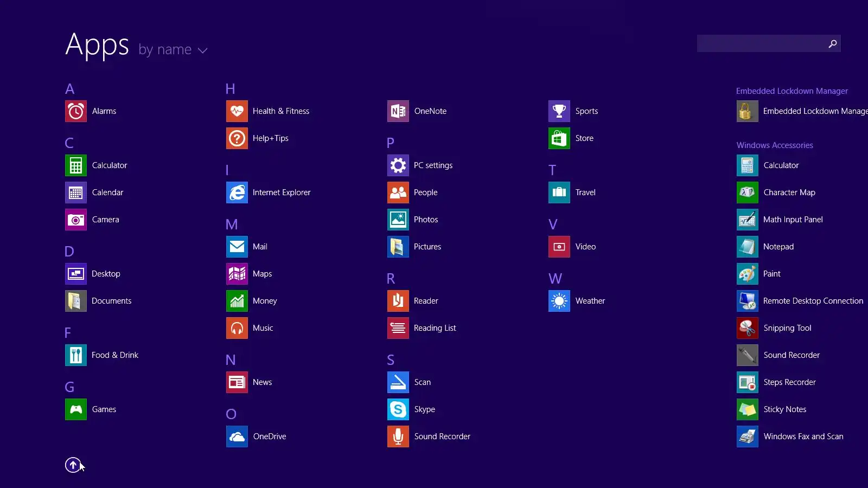
Task: Open the Sports trophy icon
Action: pyautogui.click(x=559, y=111)
